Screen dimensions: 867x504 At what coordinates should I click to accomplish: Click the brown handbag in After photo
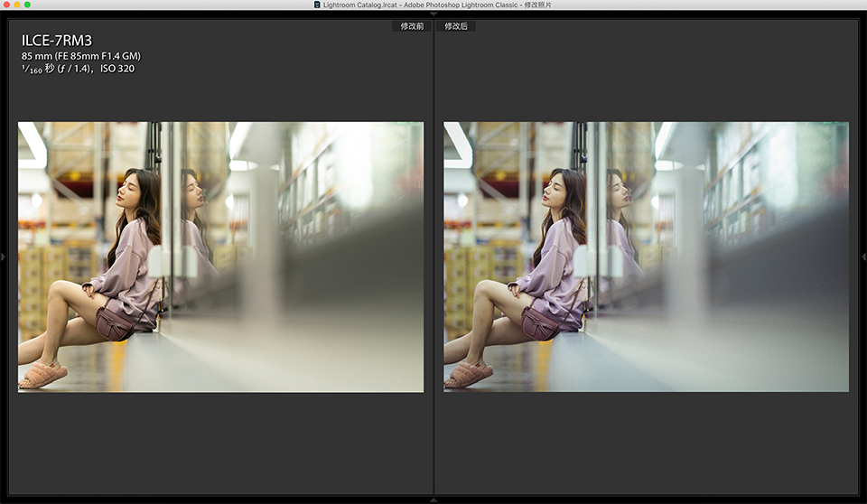(x=540, y=322)
